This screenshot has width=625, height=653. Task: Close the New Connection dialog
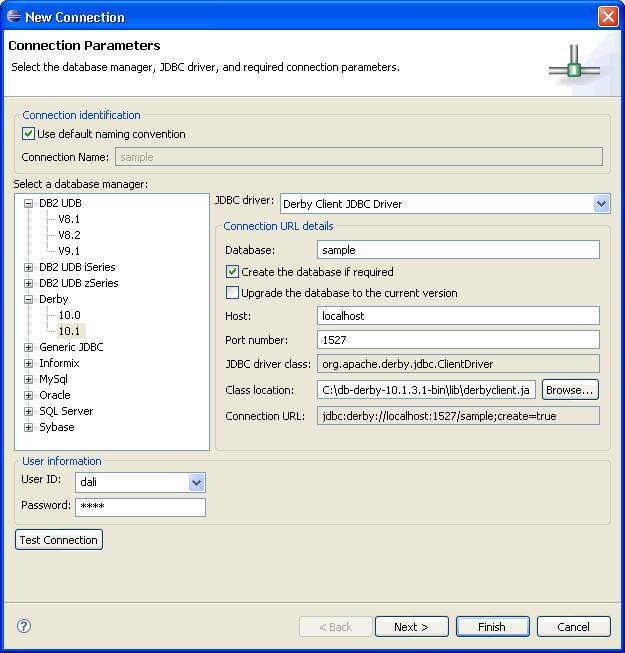click(x=608, y=17)
